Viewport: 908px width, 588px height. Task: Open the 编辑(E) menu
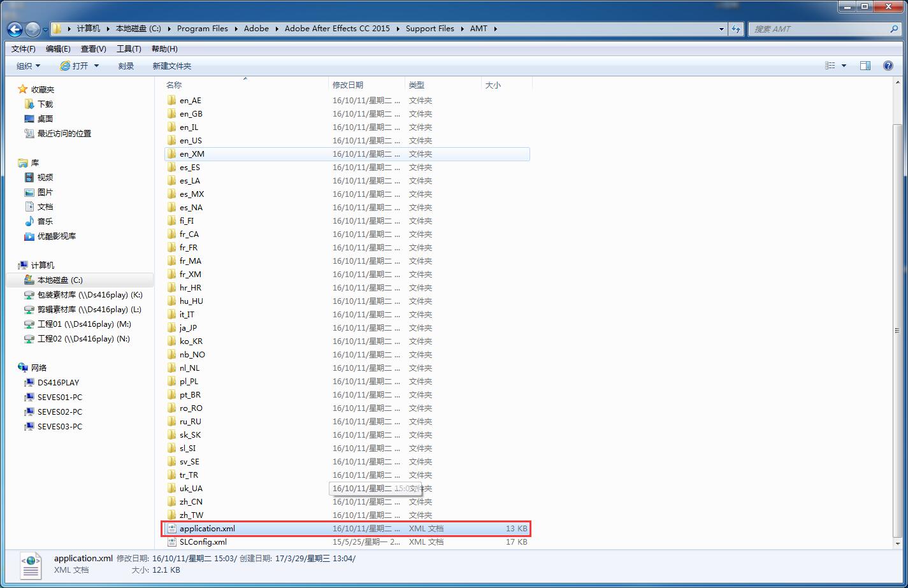click(x=58, y=49)
